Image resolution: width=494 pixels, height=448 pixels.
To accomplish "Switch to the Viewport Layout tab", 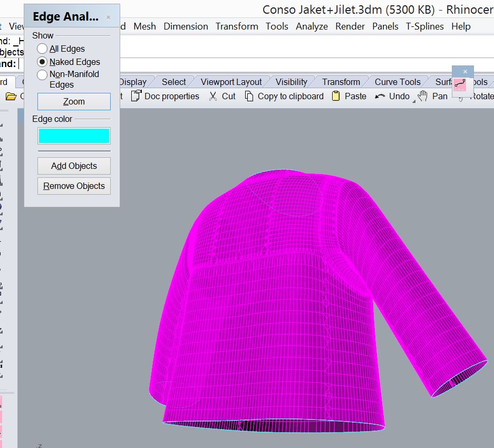I will (231, 82).
